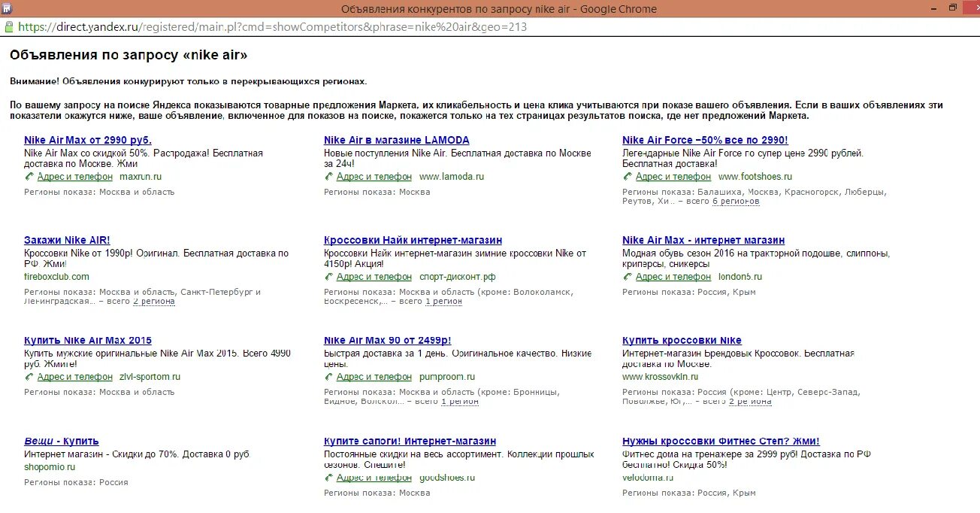Open Адрес и телефон for www.lamoda.ru
Image resolution: width=980 pixels, height=513 pixels.
(x=374, y=177)
